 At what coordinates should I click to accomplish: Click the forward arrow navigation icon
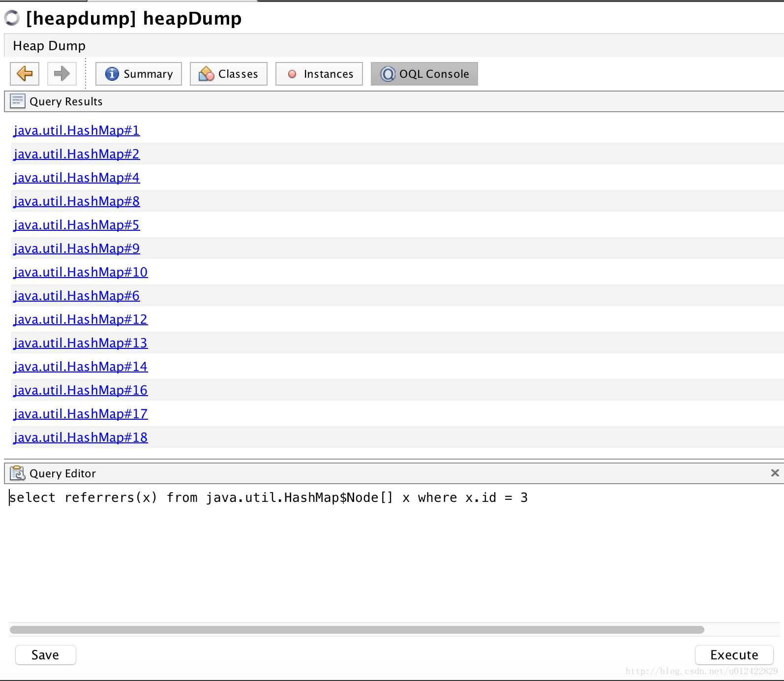point(62,74)
